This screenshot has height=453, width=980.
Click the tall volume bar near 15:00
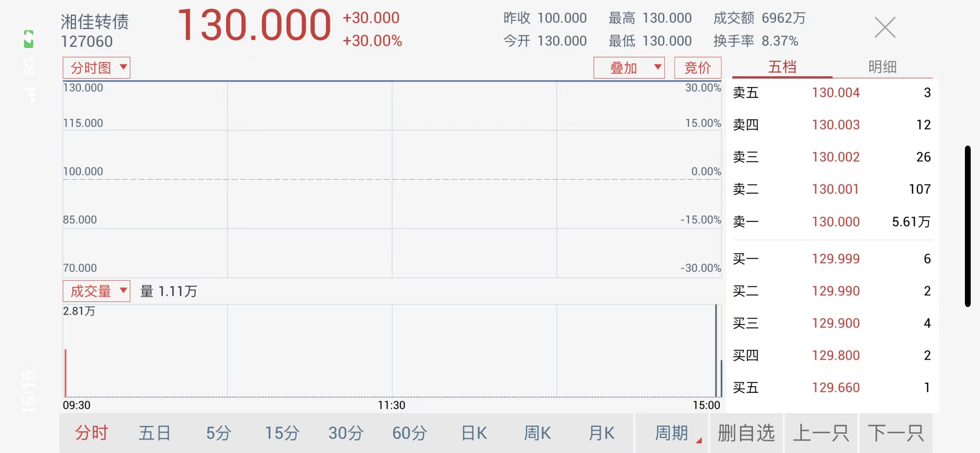coord(716,351)
